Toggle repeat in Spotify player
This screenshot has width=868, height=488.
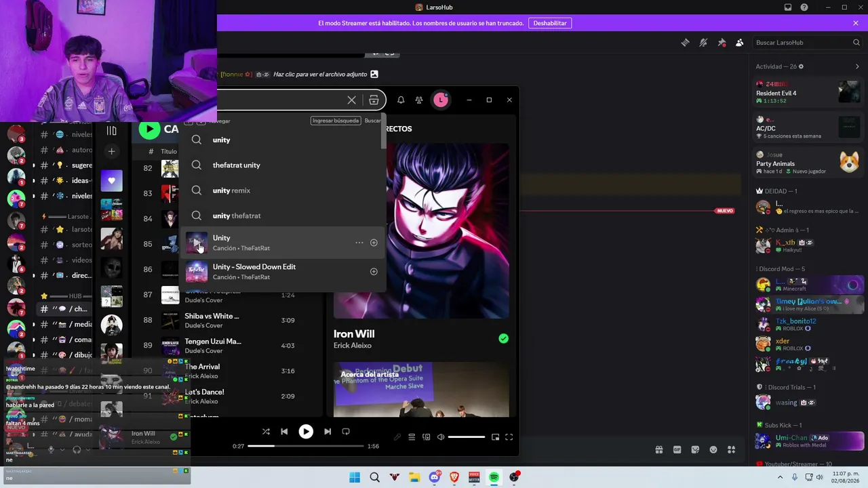tap(346, 431)
